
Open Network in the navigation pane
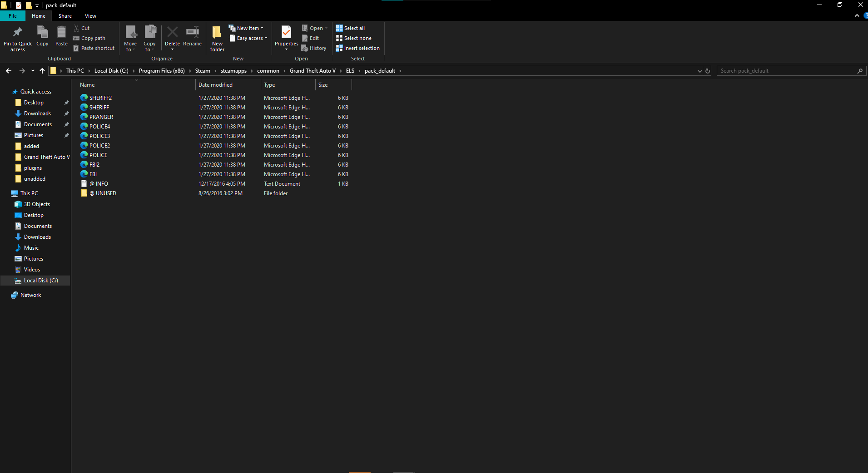click(x=30, y=295)
